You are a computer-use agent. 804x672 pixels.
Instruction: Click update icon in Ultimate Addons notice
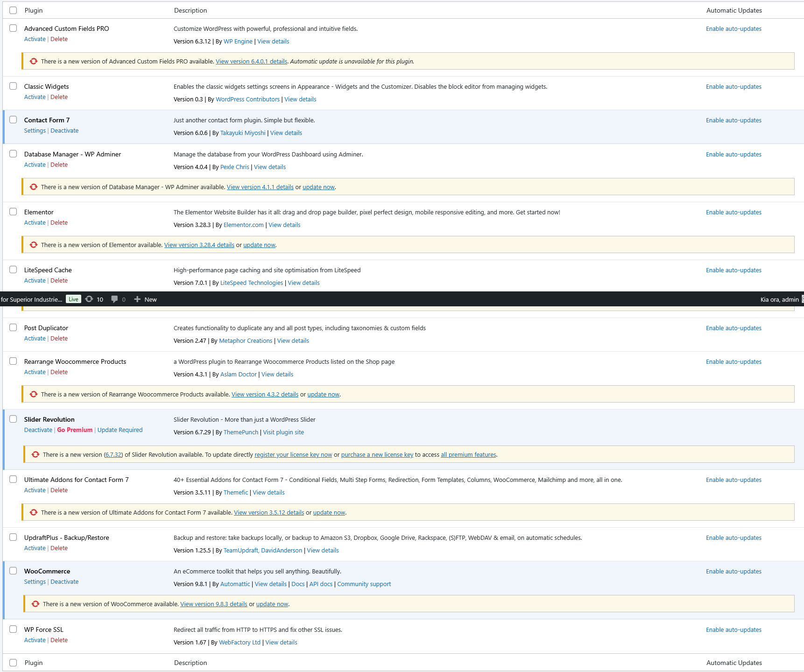point(34,512)
